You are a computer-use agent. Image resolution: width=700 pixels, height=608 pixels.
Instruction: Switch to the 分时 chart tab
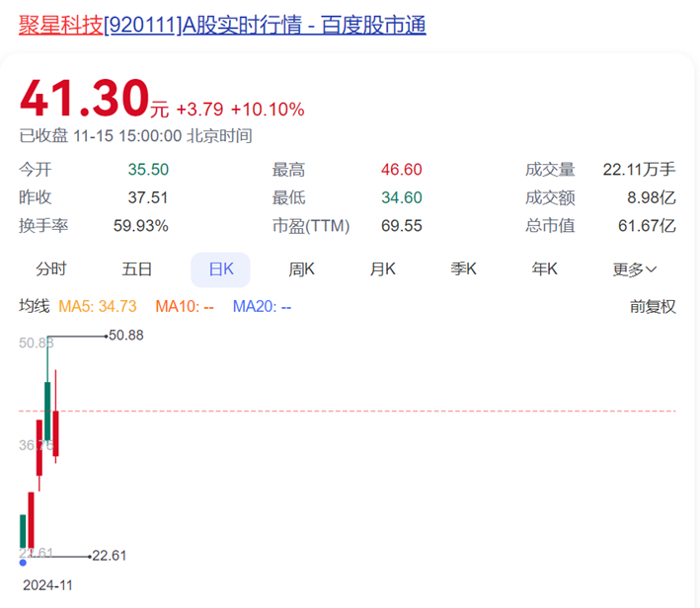point(51,269)
